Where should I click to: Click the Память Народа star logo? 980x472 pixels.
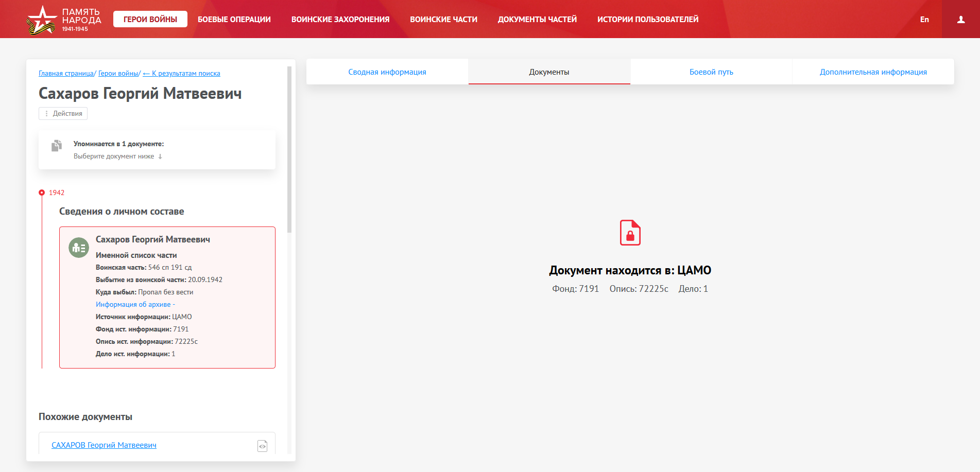(41, 20)
